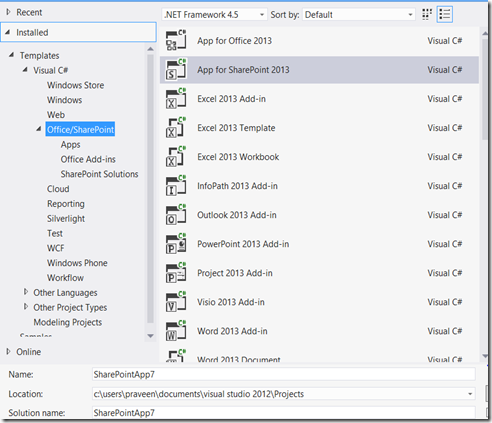Click the Word 2013 Add-in icon
This screenshot has width=492, height=423.
[176, 330]
